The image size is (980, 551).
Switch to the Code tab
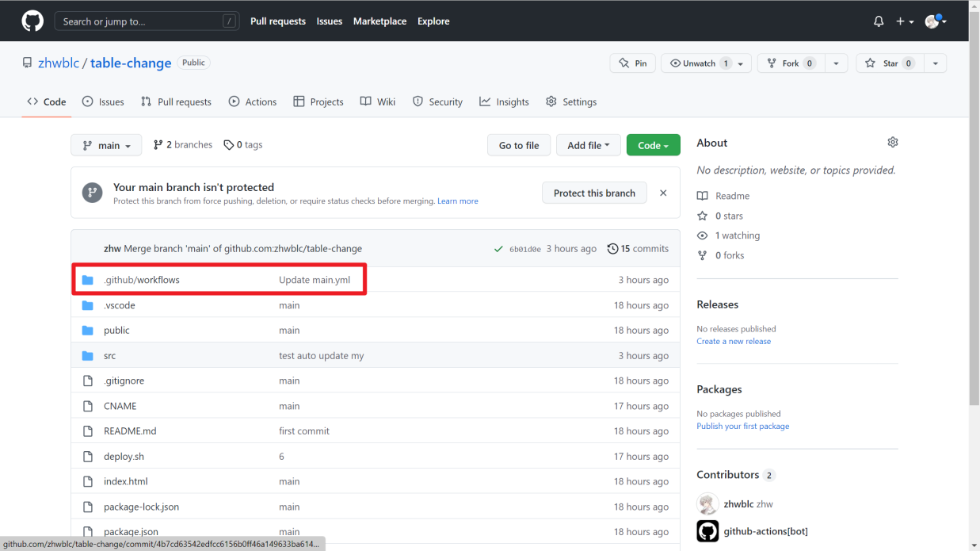click(47, 101)
